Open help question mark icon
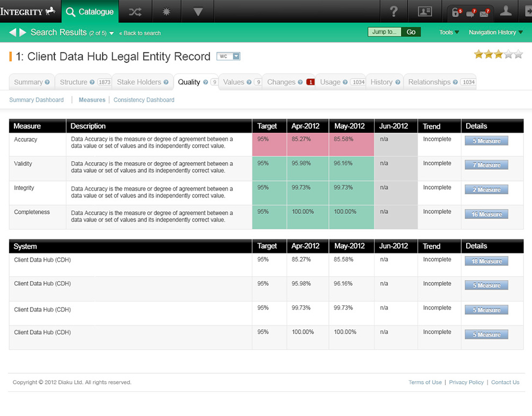Image resolution: width=532 pixels, height=416 pixels. 394,12
